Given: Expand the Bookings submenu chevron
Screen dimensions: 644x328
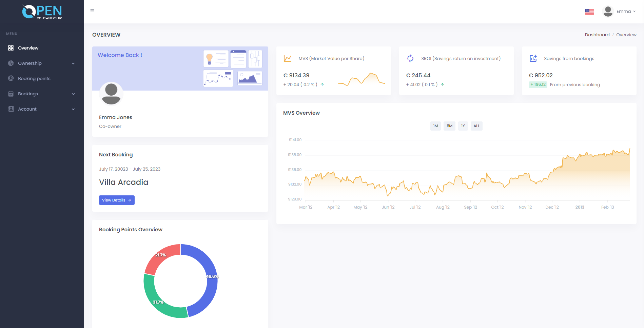Looking at the screenshot, I should (73, 94).
